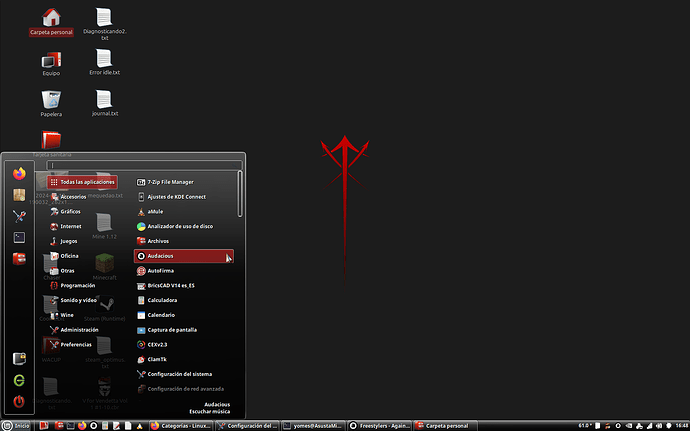Image resolution: width=690 pixels, height=431 pixels.
Task: Open Configuración de red avanzada
Action: [184, 389]
